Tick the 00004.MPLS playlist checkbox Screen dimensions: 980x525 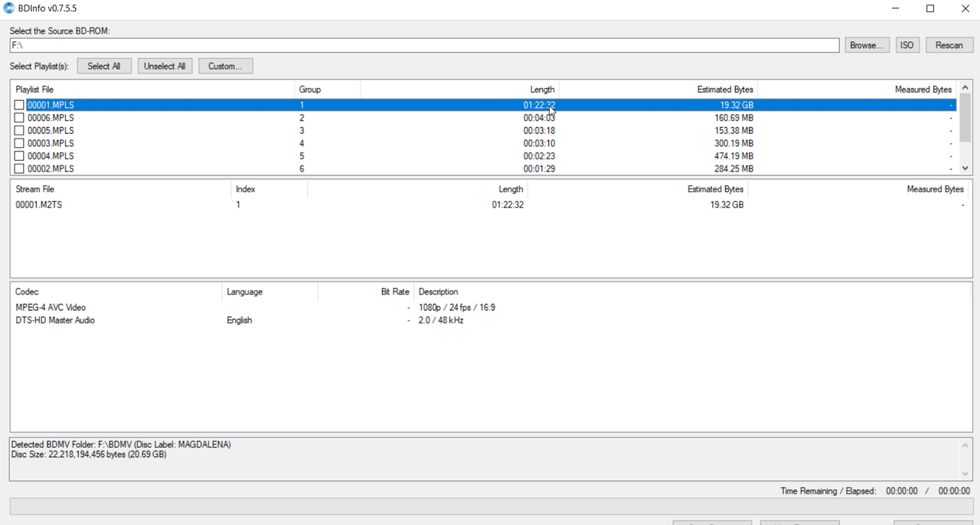pos(19,156)
